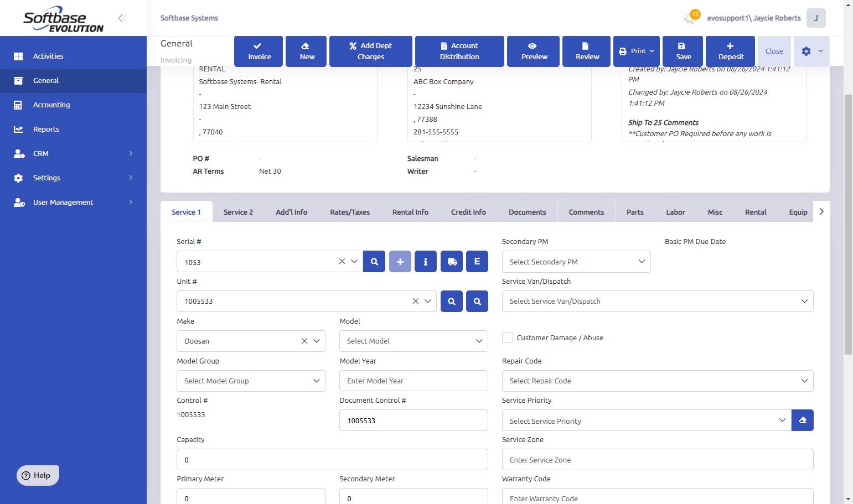Click the search icon next to Serial #
The height and width of the screenshot is (504, 853).
pos(374,262)
